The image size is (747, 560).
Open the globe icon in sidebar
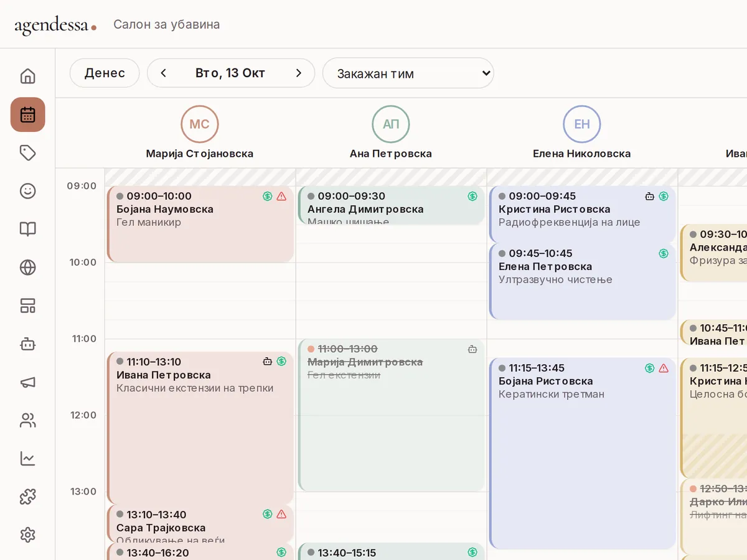coord(27,268)
